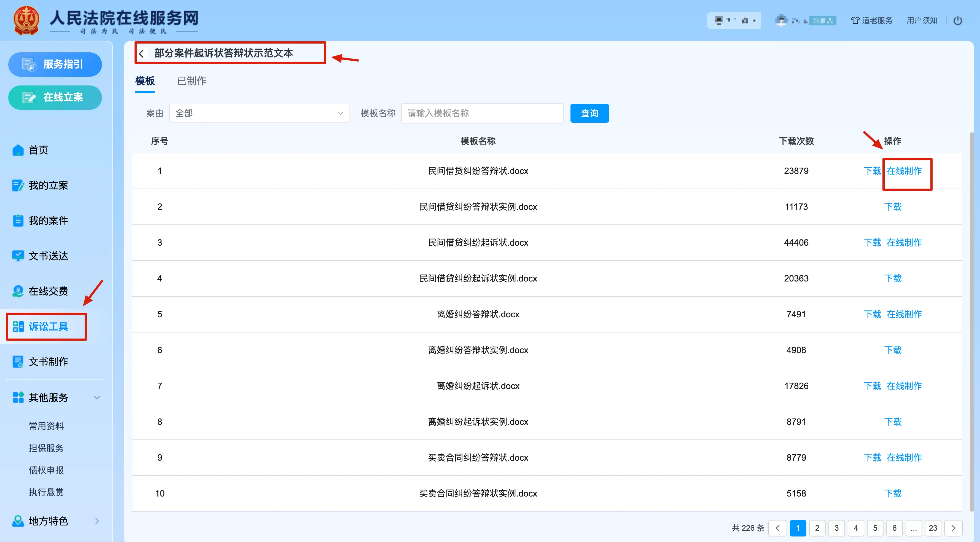
Task: Click the 地方特色 location icon
Action: (x=18, y=521)
